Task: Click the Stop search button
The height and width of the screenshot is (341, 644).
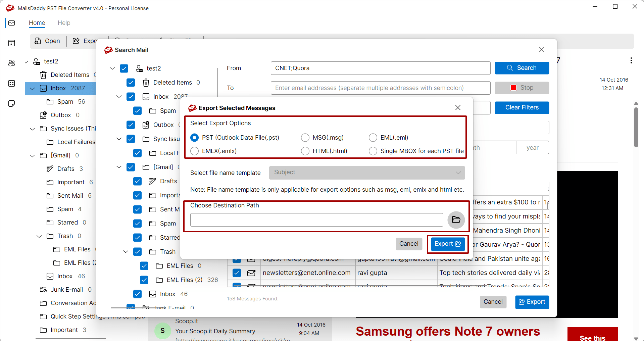Action: [522, 88]
